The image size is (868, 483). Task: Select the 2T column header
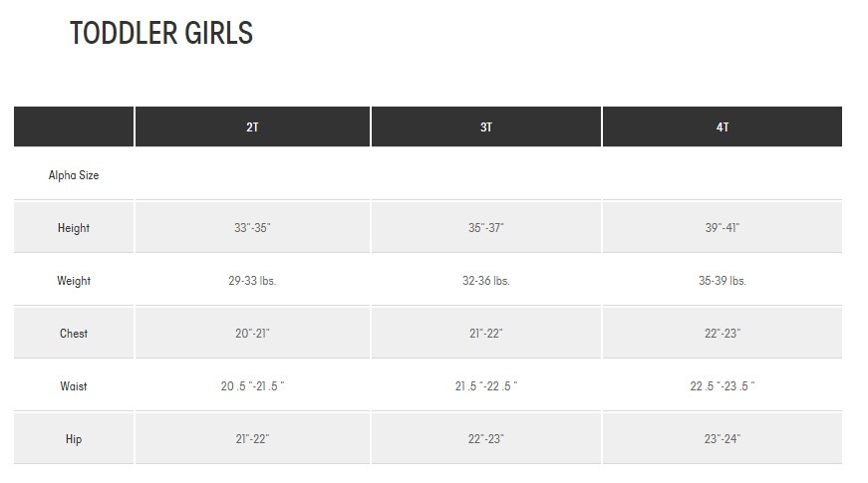tap(252, 127)
